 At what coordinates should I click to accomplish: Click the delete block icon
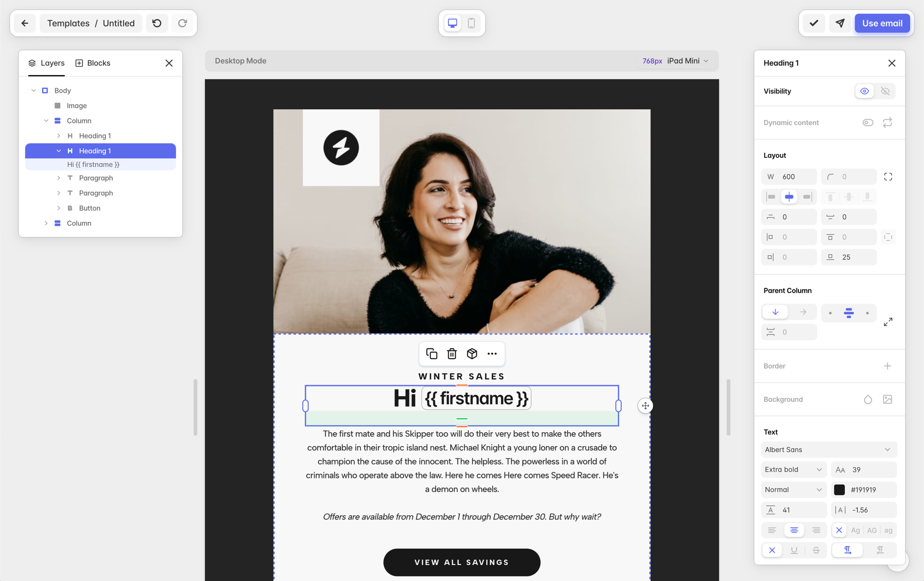[x=451, y=353]
